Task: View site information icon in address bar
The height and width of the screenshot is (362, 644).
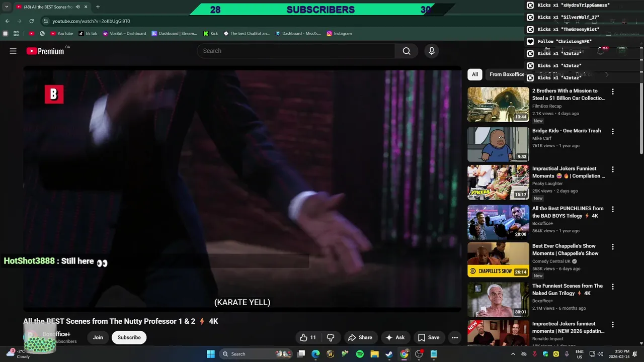Action: pos(46,21)
